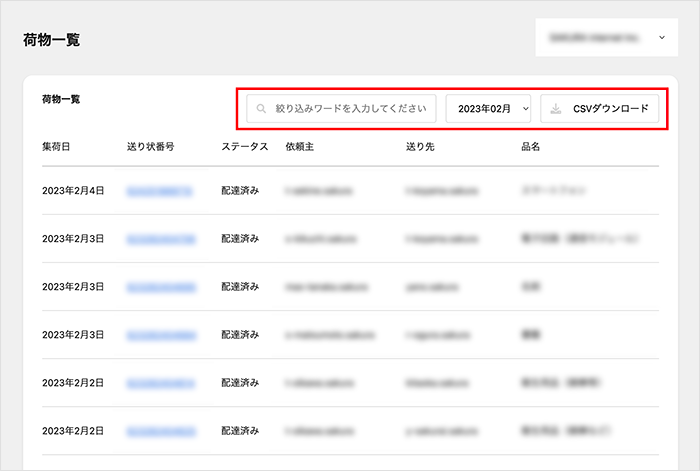Click the 集荷日 column header
This screenshot has height=471, width=700.
[x=56, y=147]
